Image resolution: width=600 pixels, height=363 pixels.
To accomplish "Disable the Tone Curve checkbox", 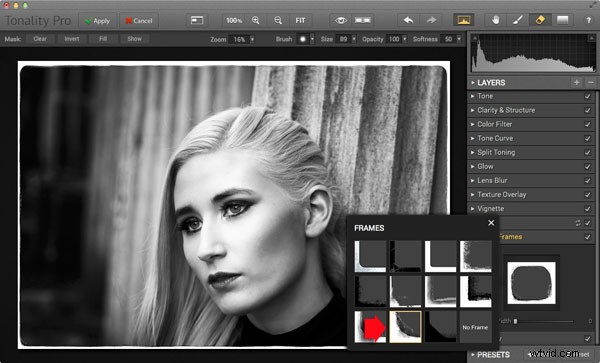I will (587, 138).
